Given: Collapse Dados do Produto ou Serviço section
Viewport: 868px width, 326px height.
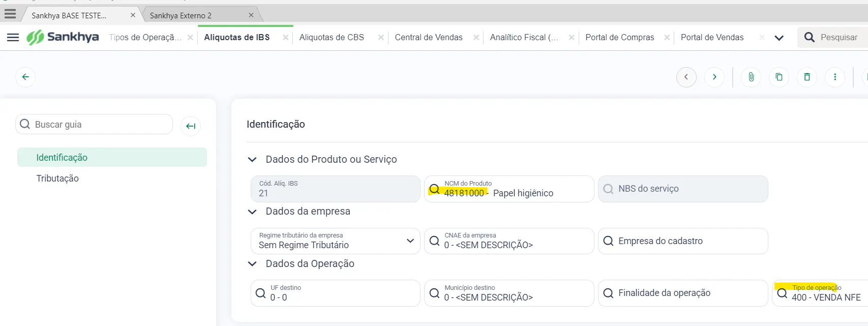Looking at the screenshot, I should click(252, 160).
